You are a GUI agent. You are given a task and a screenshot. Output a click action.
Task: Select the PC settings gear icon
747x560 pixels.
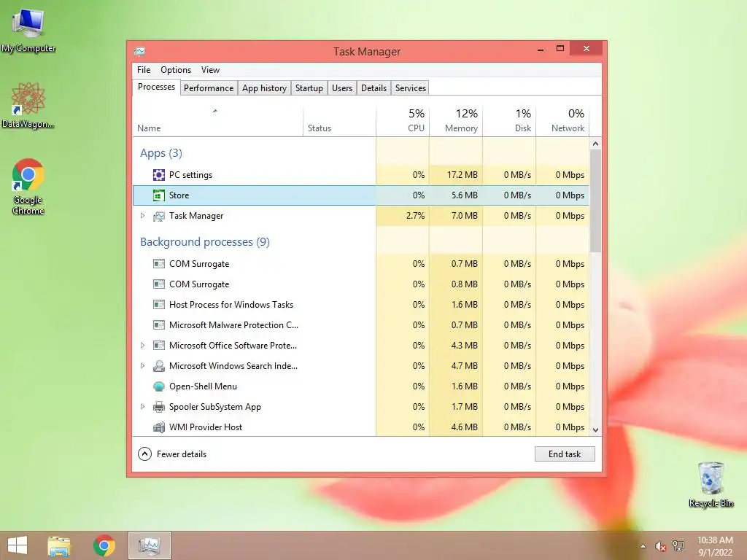pyautogui.click(x=158, y=175)
